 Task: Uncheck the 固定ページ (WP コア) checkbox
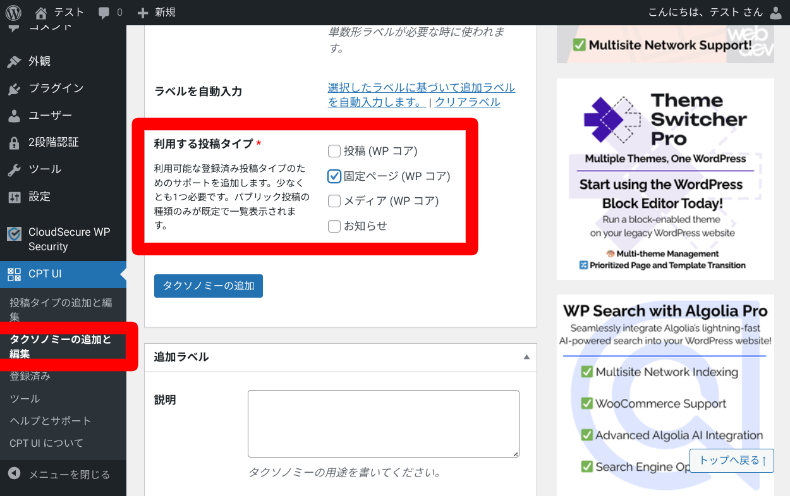click(x=334, y=176)
